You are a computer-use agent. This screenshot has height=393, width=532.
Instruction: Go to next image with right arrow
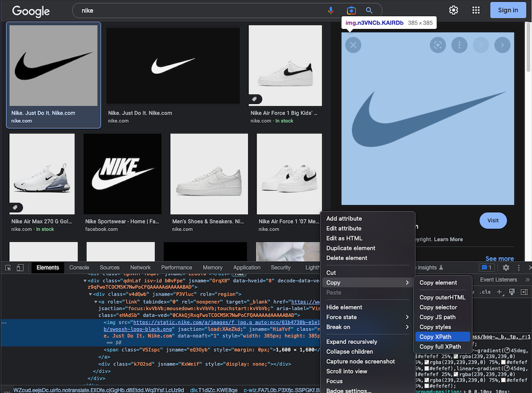503,45
